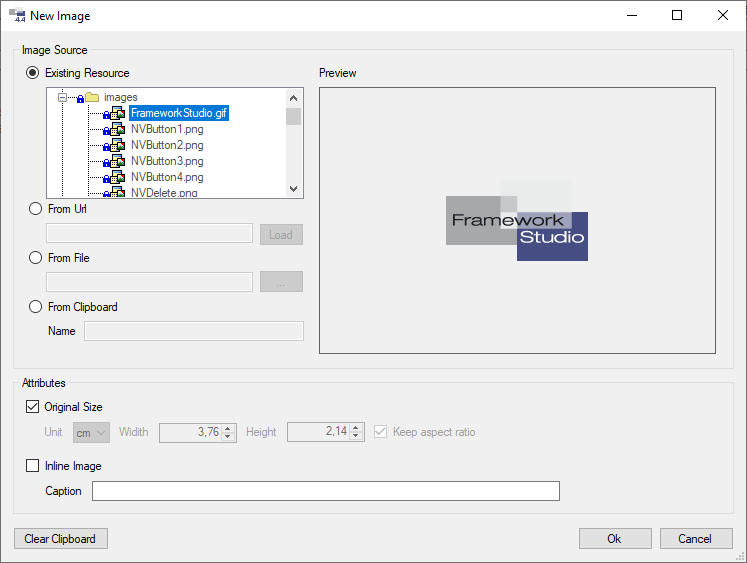Select the images folder node
The image size is (747, 563).
point(121,97)
